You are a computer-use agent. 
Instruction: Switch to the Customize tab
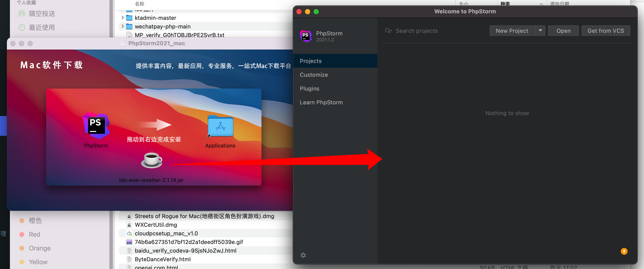pos(335,75)
